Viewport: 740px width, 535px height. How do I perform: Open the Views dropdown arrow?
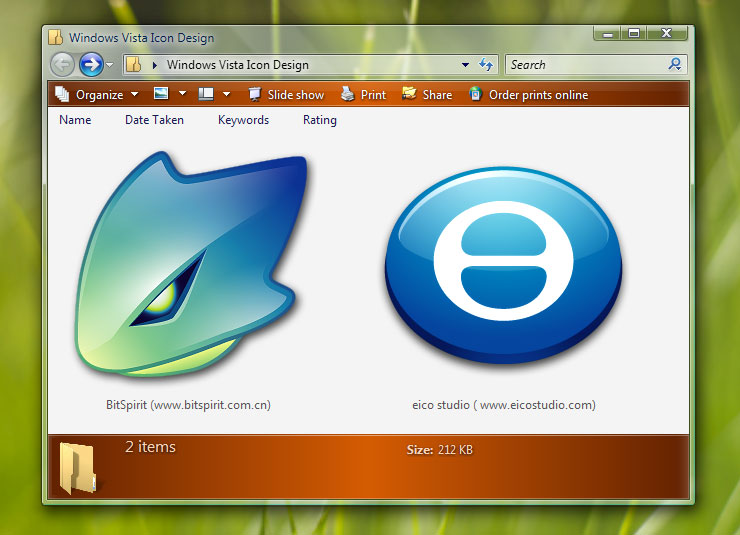tap(182, 94)
